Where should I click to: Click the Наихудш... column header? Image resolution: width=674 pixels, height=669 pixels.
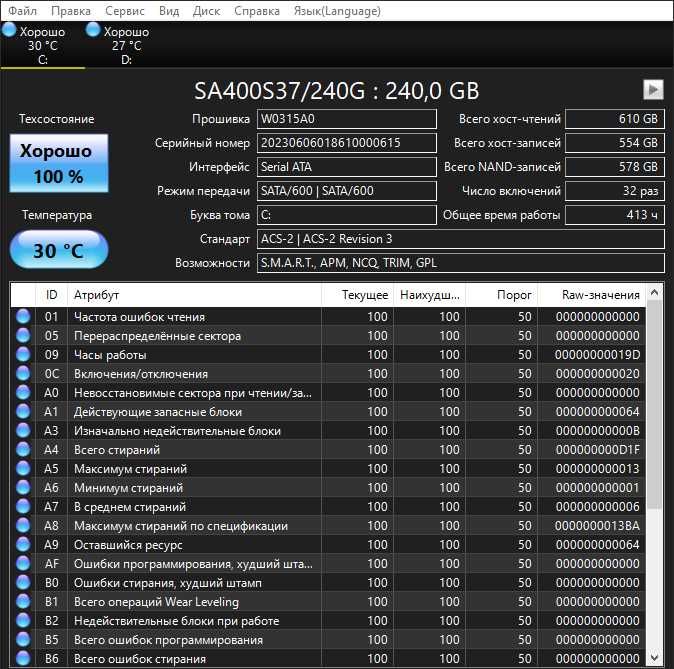(x=429, y=295)
